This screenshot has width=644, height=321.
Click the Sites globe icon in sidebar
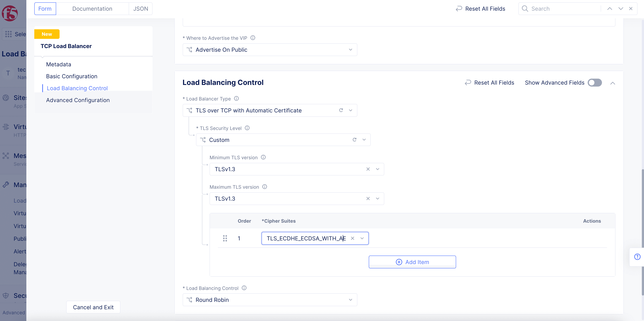click(6, 98)
